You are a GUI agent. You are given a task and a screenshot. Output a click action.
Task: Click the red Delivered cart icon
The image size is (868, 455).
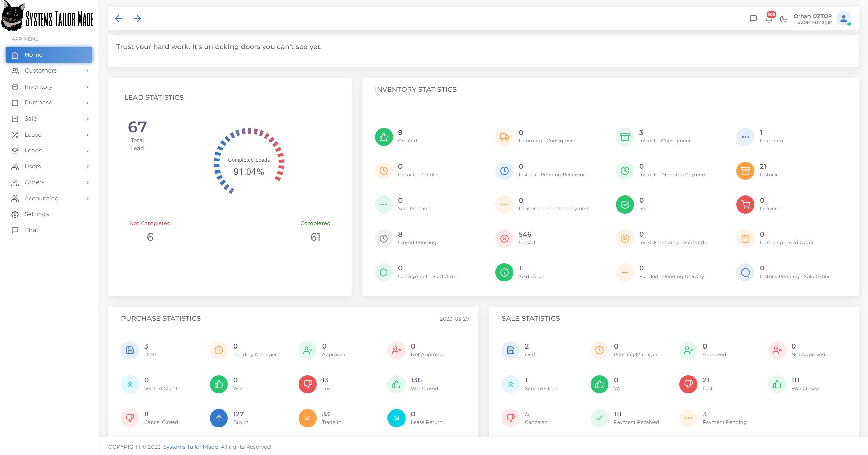point(745,205)
